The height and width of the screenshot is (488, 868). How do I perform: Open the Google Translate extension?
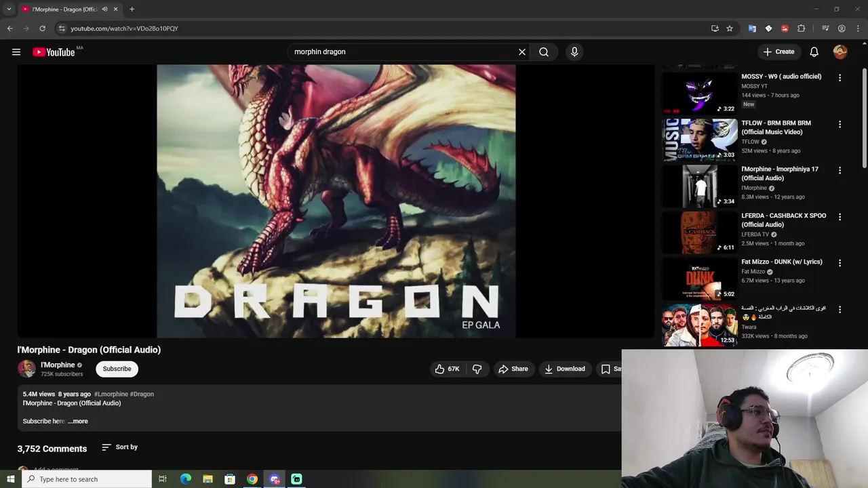tap(752, 28)
